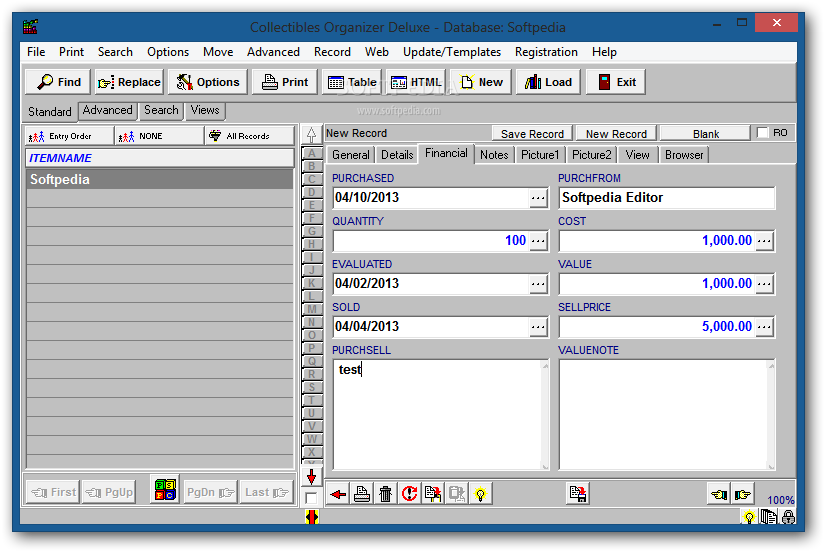The width and height of the screenshot is (825, 552).
Task: Switch to the Notes tab
Action: [x=494, y=155]
